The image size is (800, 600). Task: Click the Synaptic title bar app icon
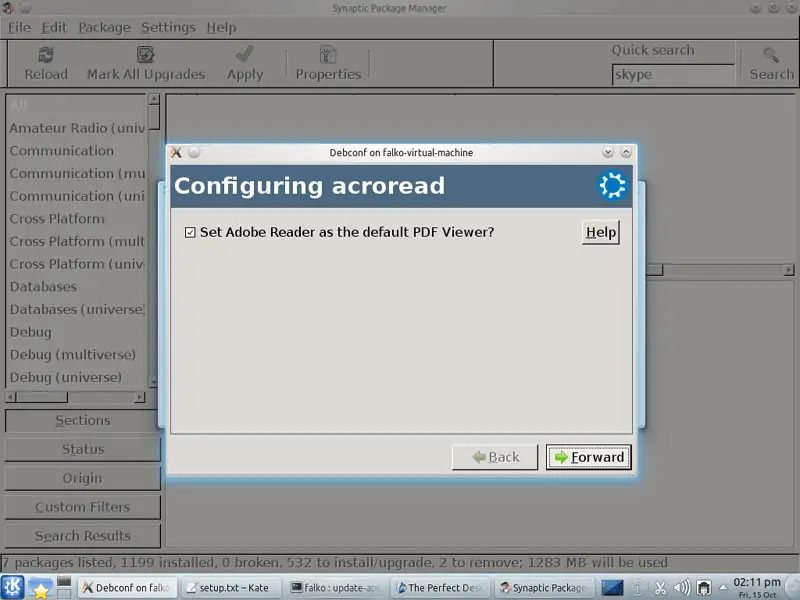[8, 8]
